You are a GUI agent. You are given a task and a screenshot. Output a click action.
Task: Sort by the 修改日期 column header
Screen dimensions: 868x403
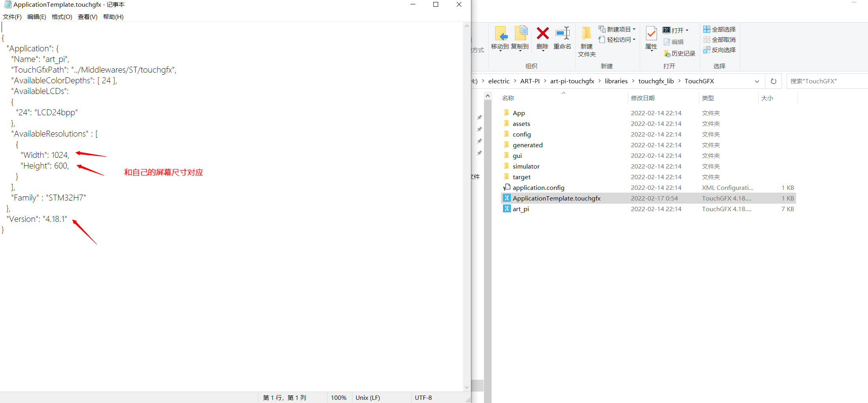[x=642, y=98]
